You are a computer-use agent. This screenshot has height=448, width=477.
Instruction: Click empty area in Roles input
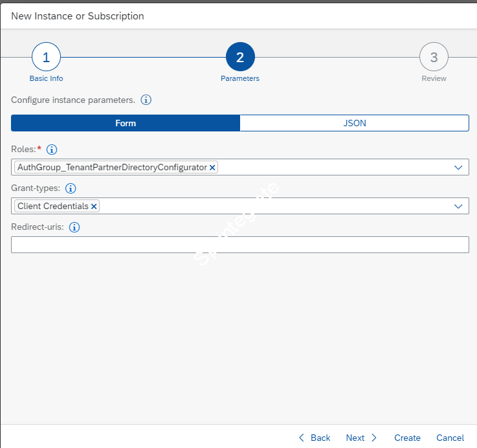pyautogui.click(x=330, y=168)
